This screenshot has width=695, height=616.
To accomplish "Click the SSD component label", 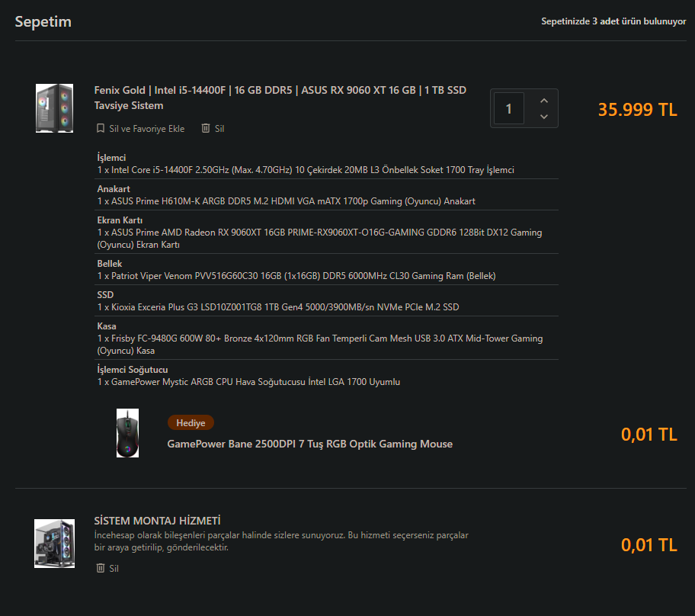I will [x=105, y=295].
